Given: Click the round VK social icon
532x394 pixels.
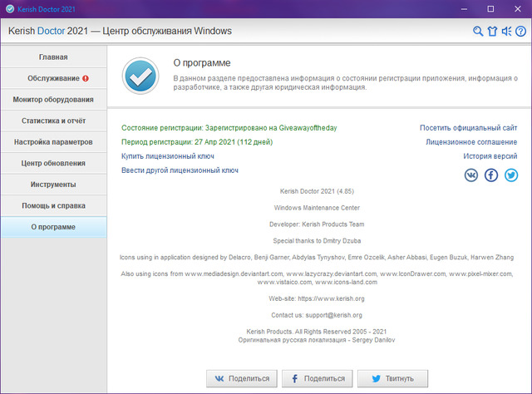Looking at the screenshot, I should coord(471,175).
